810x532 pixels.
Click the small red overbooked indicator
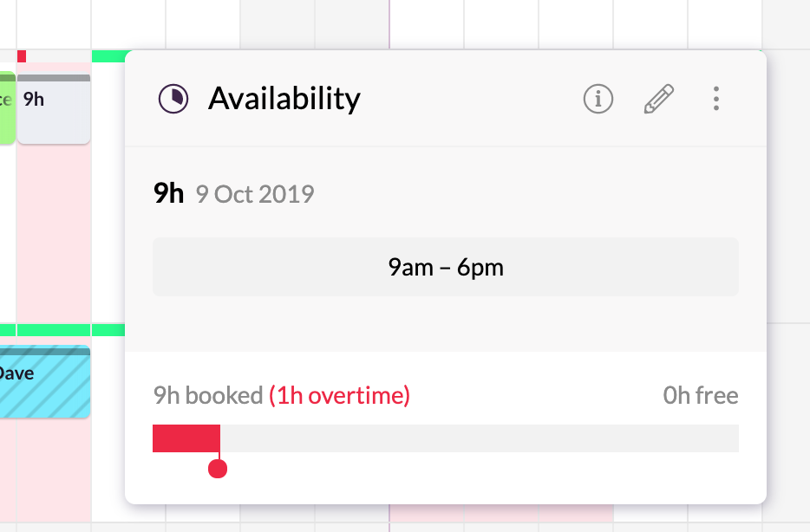tap(21, 56)
